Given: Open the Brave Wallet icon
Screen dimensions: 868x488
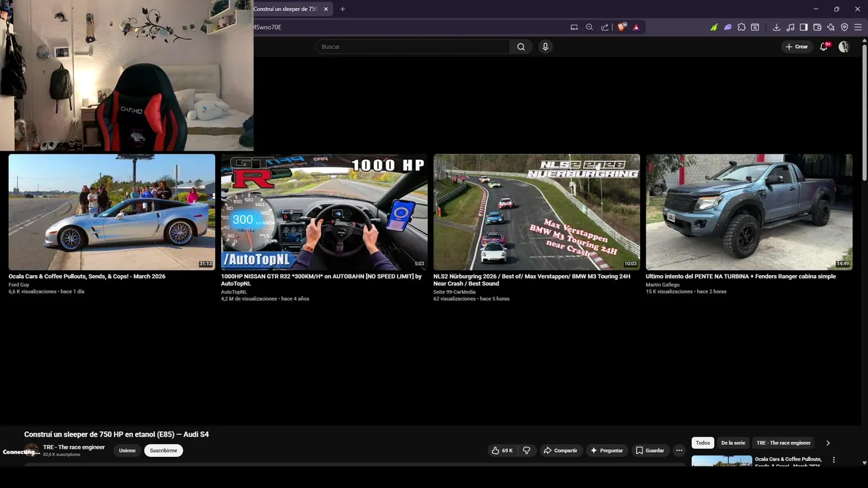Looking at the screenshot, I should click(x=817, y=27).
